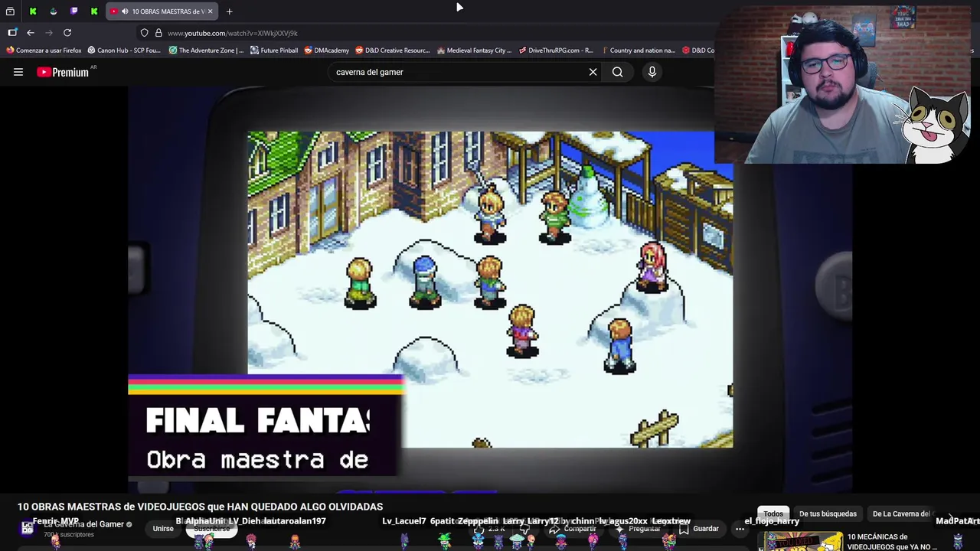The width and height of the screenshot is (980, 551).
Task: Open a new browser tab
Action: tap(229, 11)
